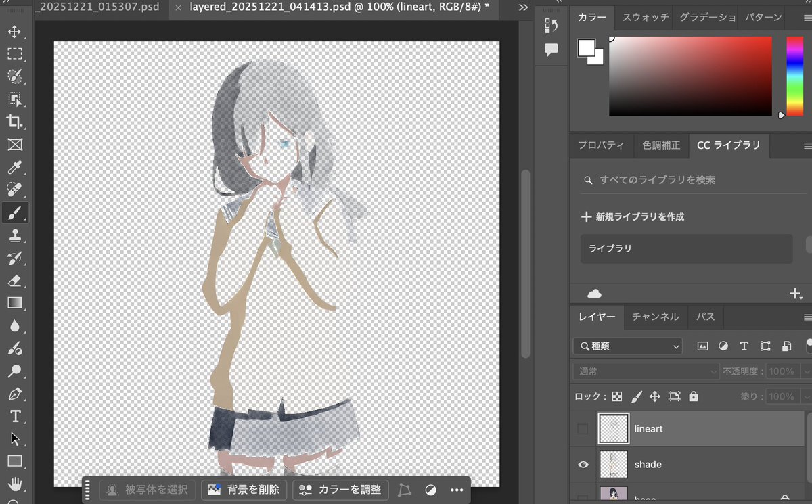This screenshot has width=812, height=504.
Task: Select the Eyedropper tool
Action: [14, 167]
